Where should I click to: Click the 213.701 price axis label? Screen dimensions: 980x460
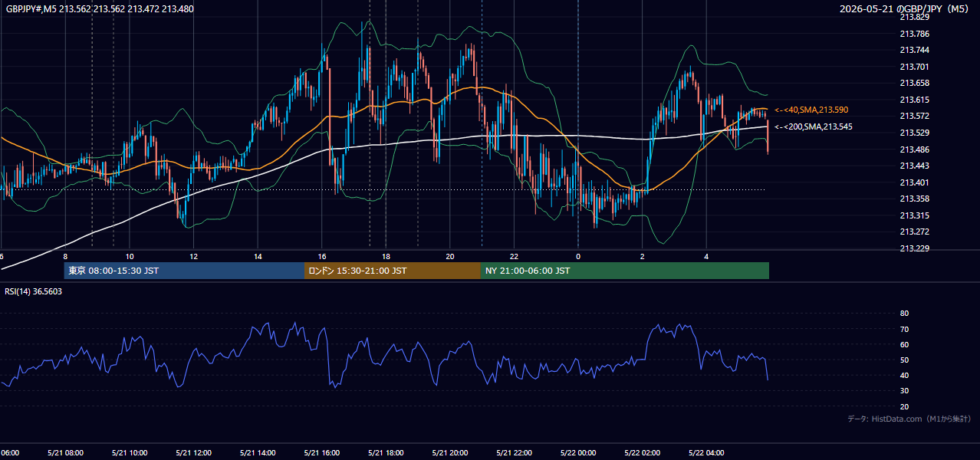914,67
